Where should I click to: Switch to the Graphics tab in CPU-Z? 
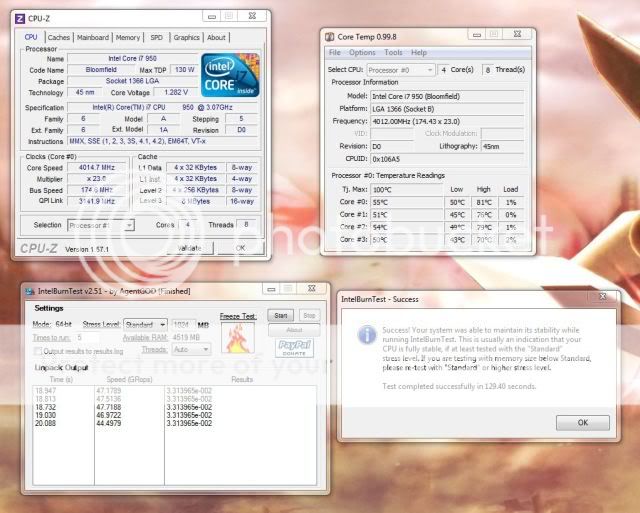pos(187,38)
